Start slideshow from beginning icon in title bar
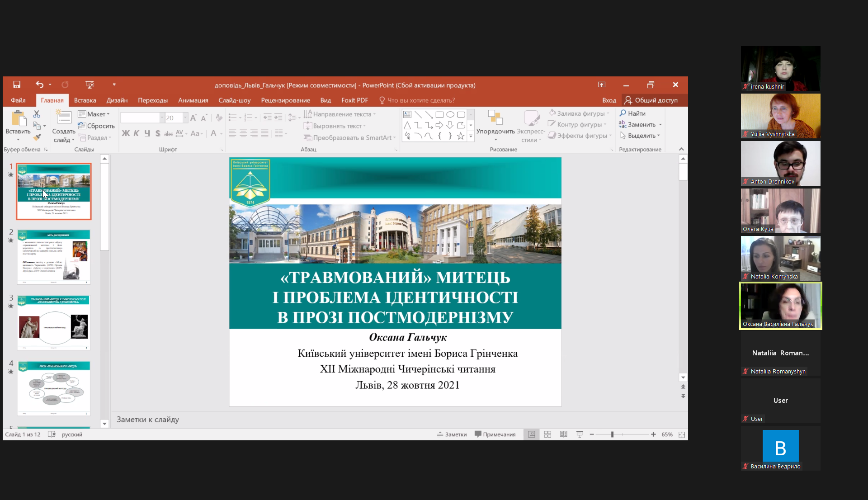The width and height of the screenshot is (868, 500). (90, 85)
